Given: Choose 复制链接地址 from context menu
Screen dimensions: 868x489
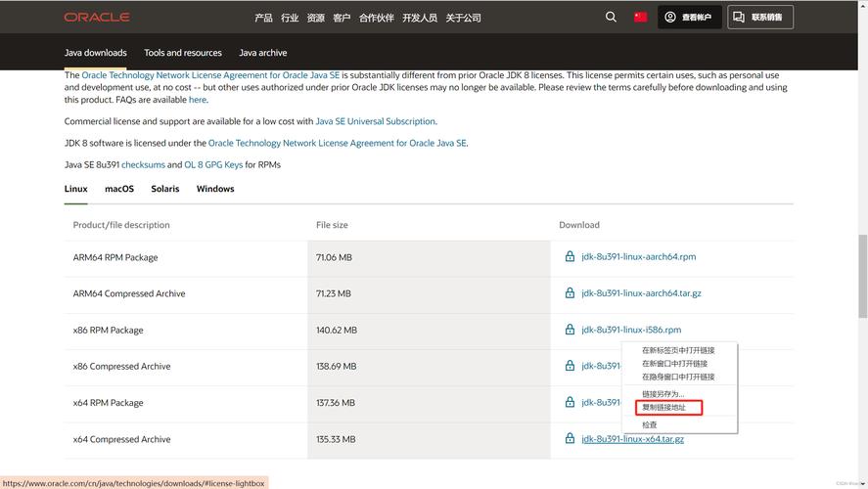Looking at the screenshot, I should 669,407.
